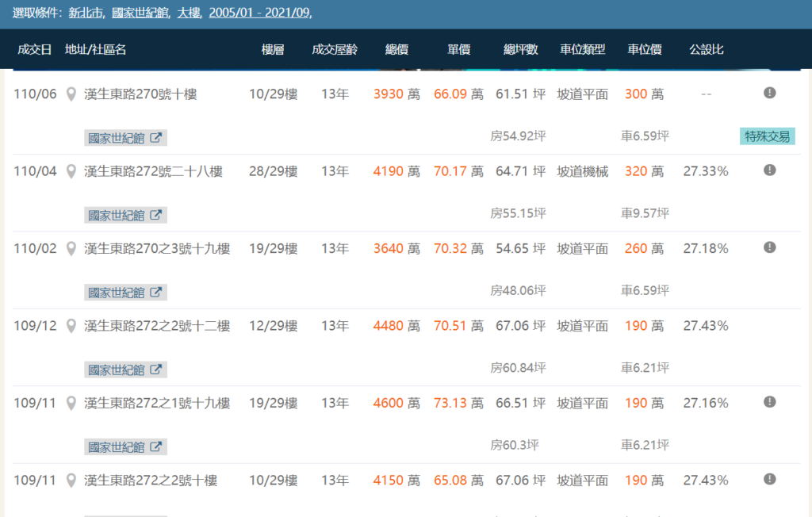Click map pin for 漢生東路270之3號十九樓
The height and width of the screenshot is (517, 812).
coord(71,249)
